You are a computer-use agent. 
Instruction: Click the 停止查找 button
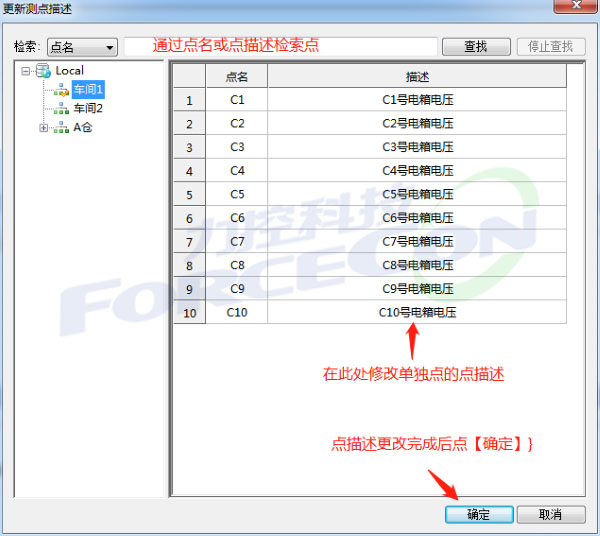tap(551, 47)
